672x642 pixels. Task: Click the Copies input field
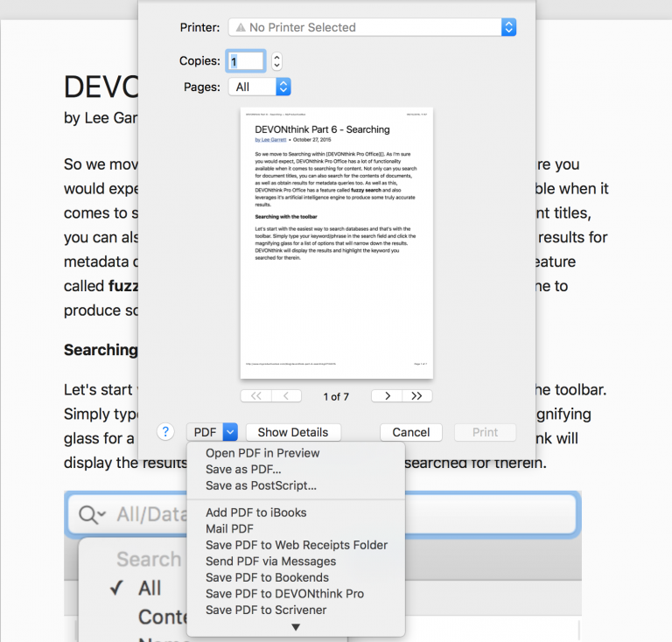click(246, 61)
